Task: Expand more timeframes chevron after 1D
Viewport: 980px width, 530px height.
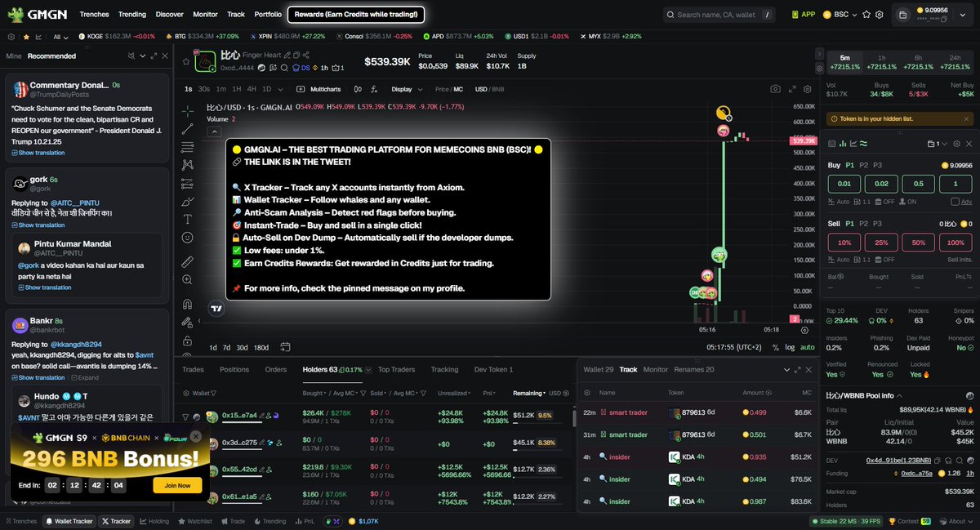Action: click(x=278, y=89)
